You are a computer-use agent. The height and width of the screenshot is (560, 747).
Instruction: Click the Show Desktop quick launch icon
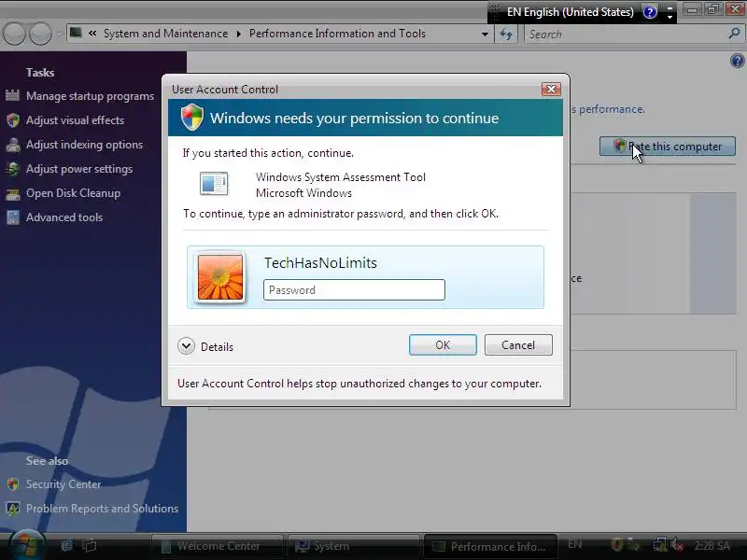pos(67,545)
